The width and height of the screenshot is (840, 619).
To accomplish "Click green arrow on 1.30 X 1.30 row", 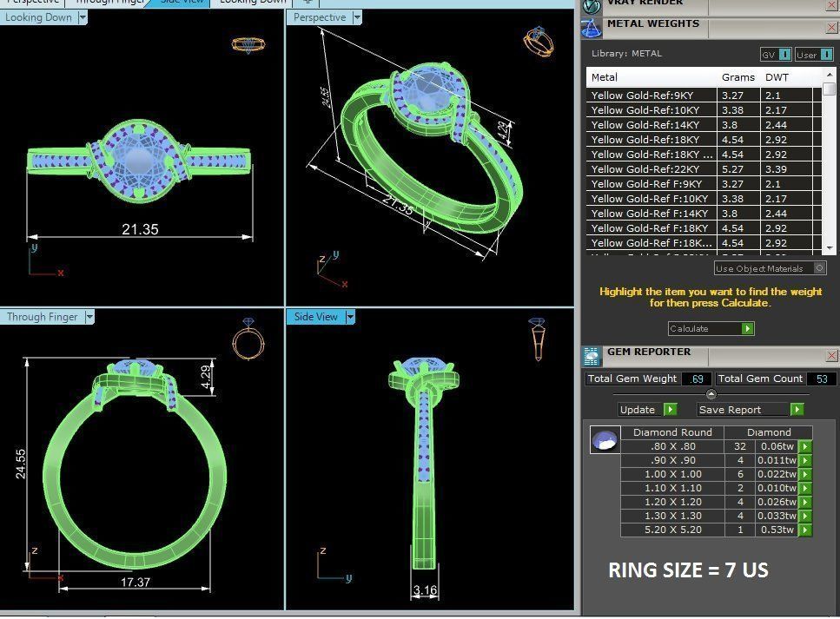I will pyautogui.click(x=804, y=516).
